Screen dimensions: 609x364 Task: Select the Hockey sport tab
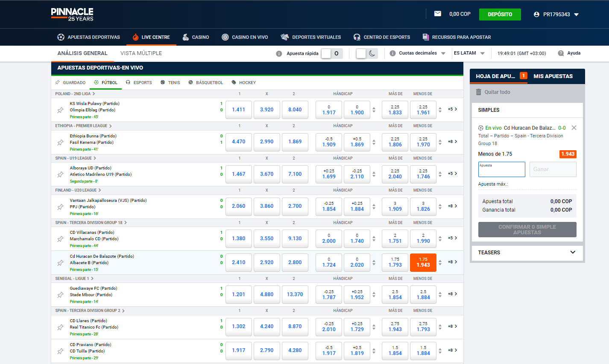[x=243, y=82]
